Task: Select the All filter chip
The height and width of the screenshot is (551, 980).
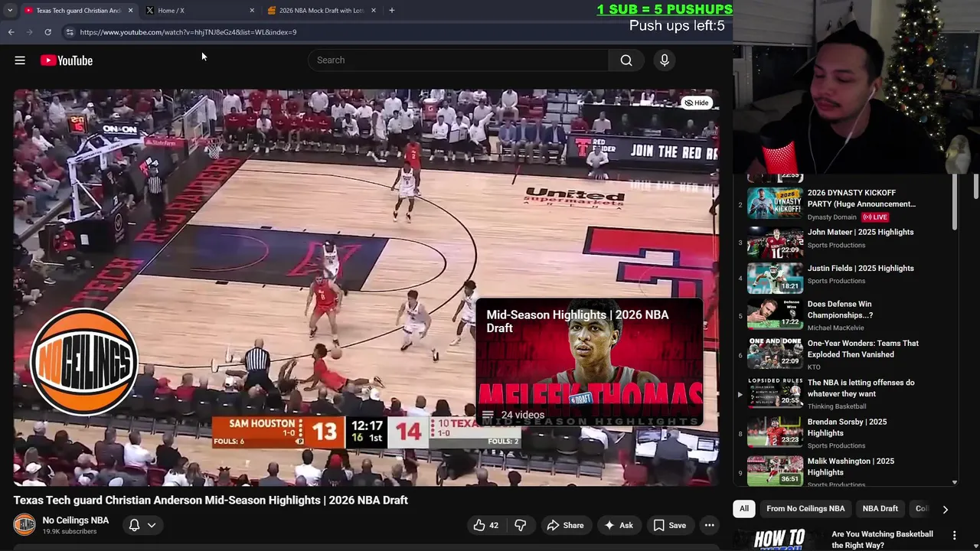Action: (x=743, y=509)
